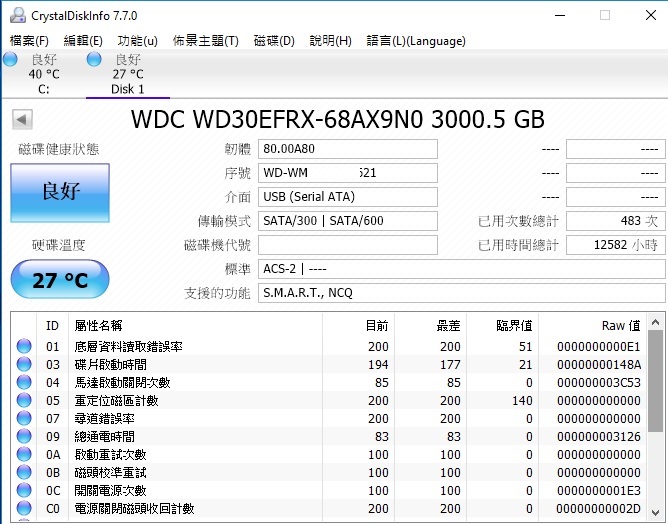Switch to the C: drive tab

[43, 74]
